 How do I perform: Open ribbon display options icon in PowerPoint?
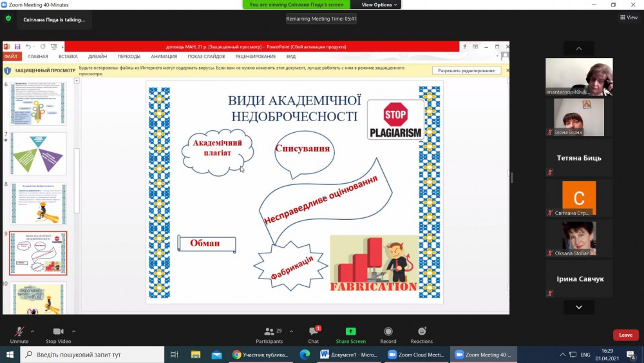click(475, 46)
